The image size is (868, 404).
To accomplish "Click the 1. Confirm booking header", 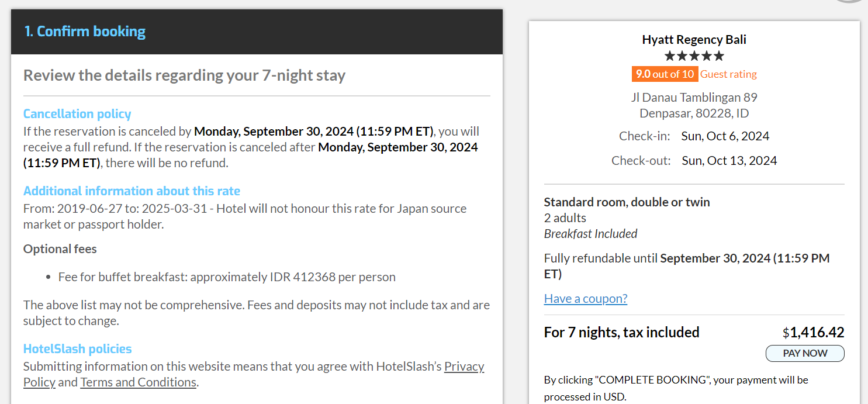I will coord(85,31).
